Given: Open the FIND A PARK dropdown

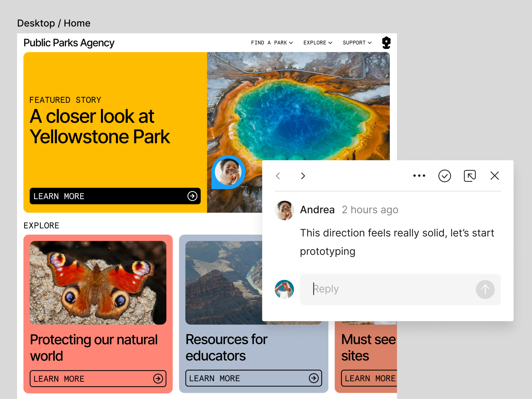Looking at the screenshot, I should tap(272, 42).
